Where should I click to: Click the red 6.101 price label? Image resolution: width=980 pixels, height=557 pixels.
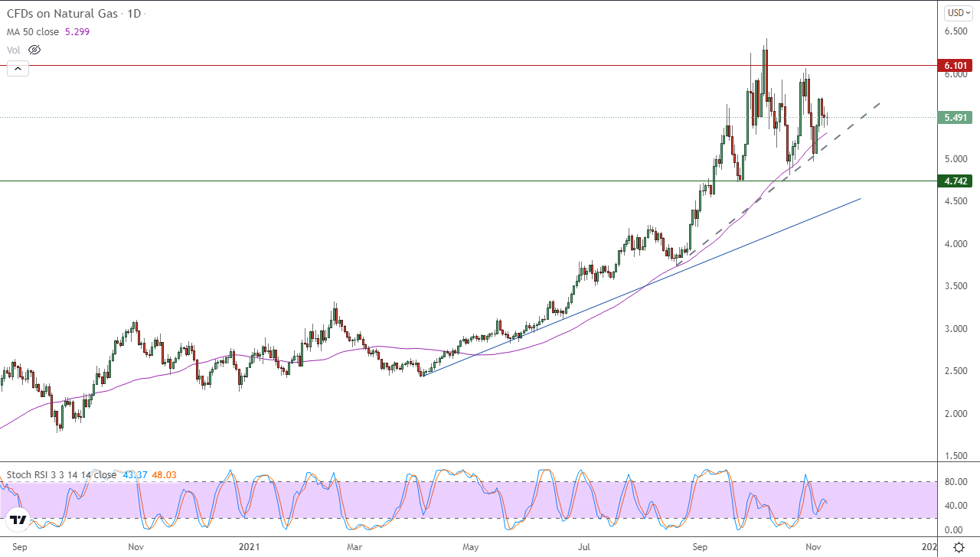point(955,66)
